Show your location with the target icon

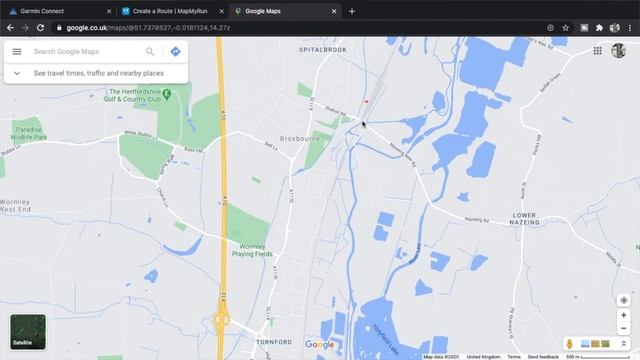(624, 300)
